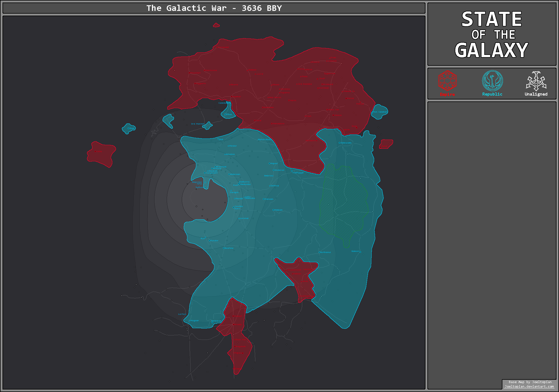Viewport: 559px width, 392px height.
Task: Click the 'State of the Galaxy' heading
Action: (492, 35)
